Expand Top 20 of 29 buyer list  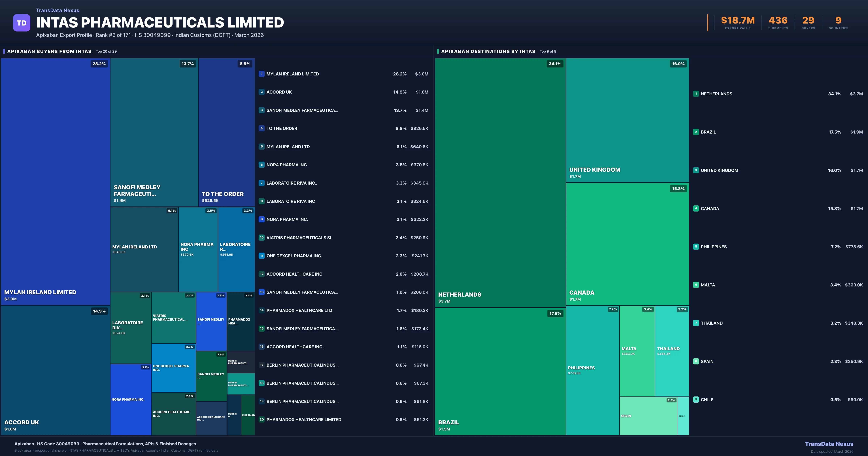[106, 51]
